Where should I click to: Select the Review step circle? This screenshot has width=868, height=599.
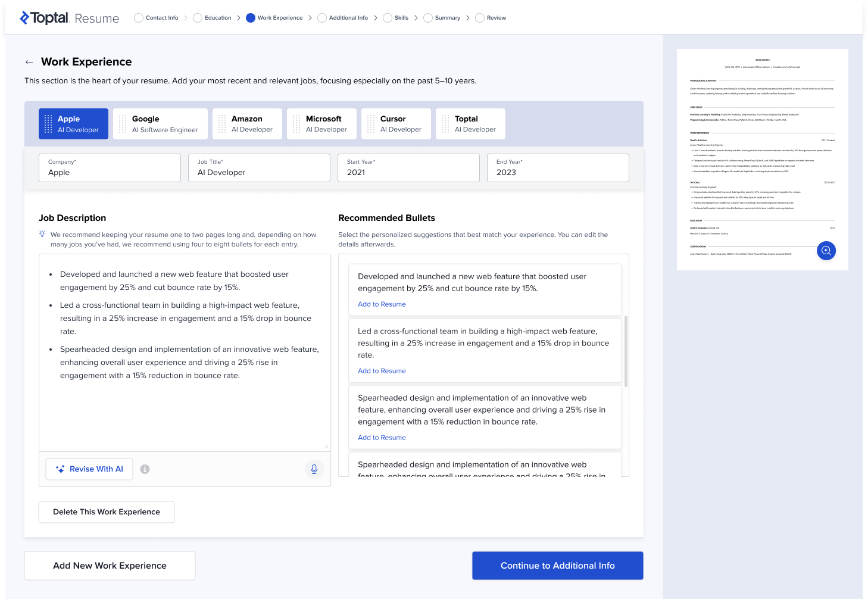(x=480, y=18)
